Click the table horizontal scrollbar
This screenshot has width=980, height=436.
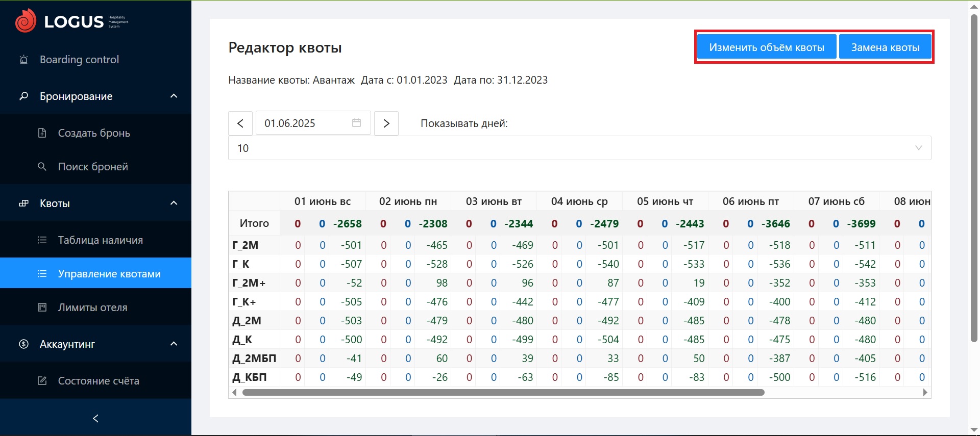[x=503, y=393]
